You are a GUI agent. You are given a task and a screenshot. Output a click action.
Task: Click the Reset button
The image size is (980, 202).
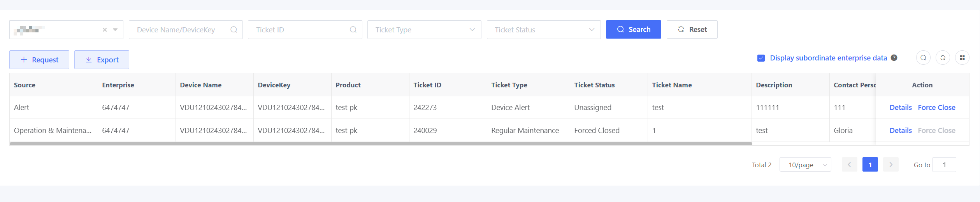[x=692, y=30]
